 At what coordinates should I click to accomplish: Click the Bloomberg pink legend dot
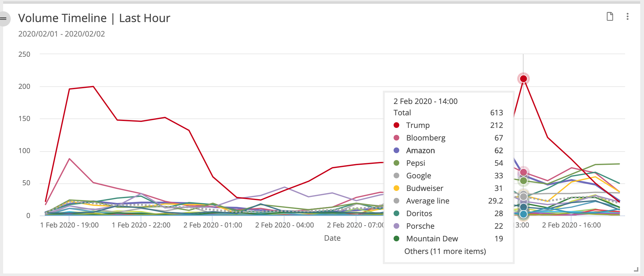396,138
